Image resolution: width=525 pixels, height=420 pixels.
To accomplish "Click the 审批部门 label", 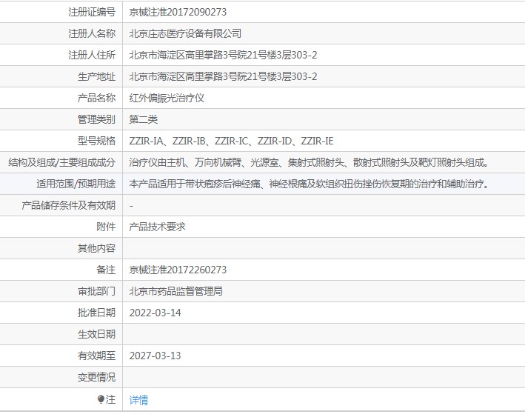I will point(96,291).
